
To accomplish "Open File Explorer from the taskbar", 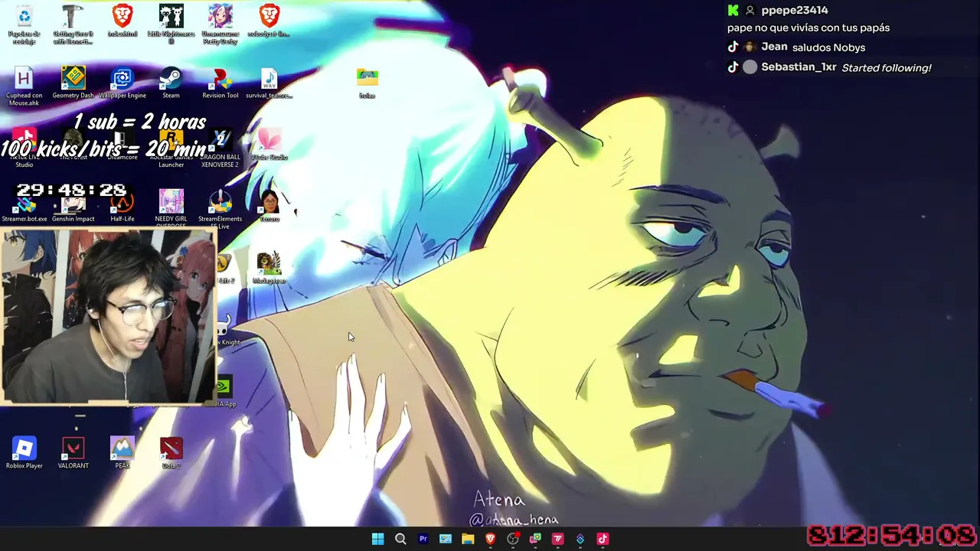I will (x=468, y=539).
